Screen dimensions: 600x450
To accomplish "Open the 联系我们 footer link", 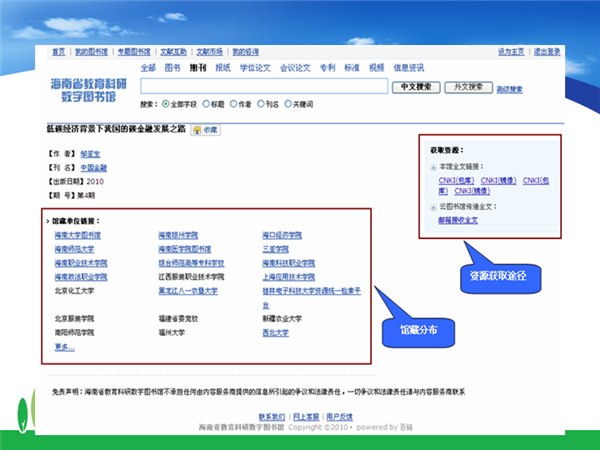I will click(272, 417).
